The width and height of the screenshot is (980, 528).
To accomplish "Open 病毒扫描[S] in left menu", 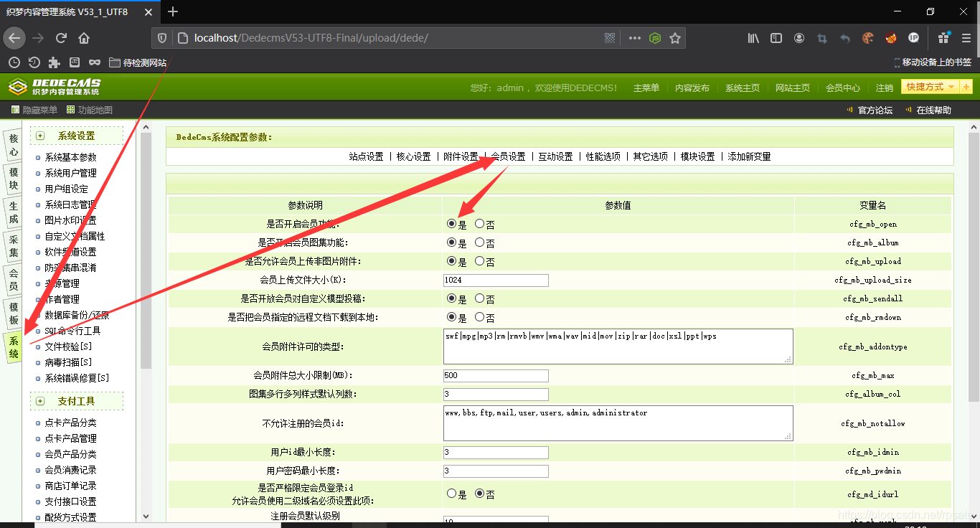I will tap(68, 362).
